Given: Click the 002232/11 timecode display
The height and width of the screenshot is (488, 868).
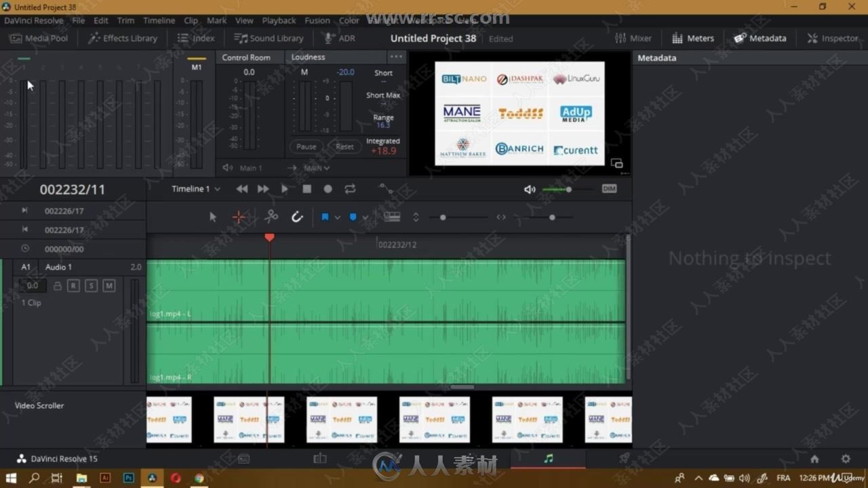Looking at the screenshot, I should (73, 190).
